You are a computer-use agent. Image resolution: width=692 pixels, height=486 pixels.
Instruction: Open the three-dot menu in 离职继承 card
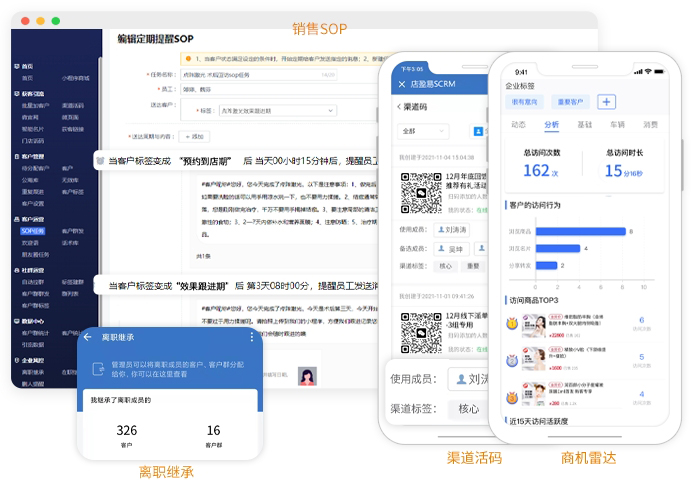[251, 338]
